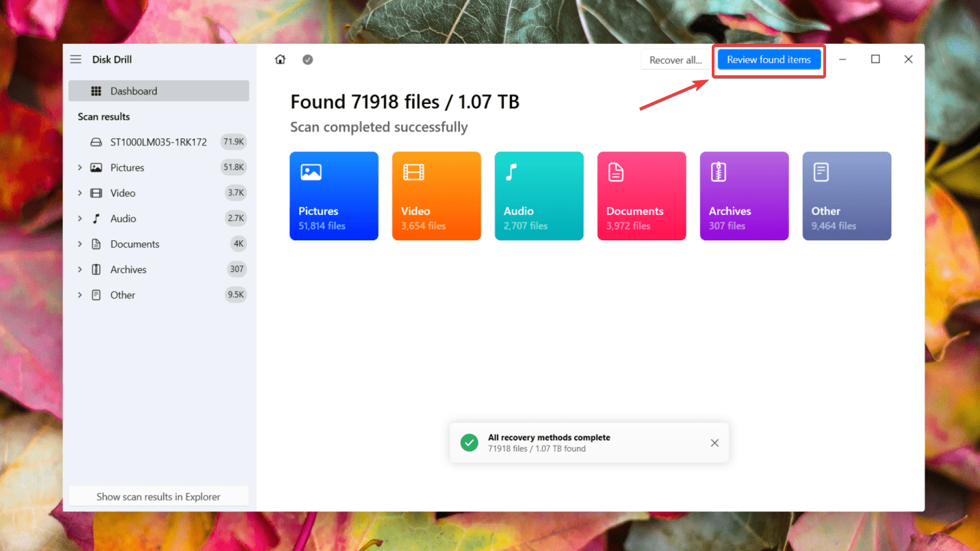Open the Documents 3,972 files card
980x551 pixels.
pos(642,196)
